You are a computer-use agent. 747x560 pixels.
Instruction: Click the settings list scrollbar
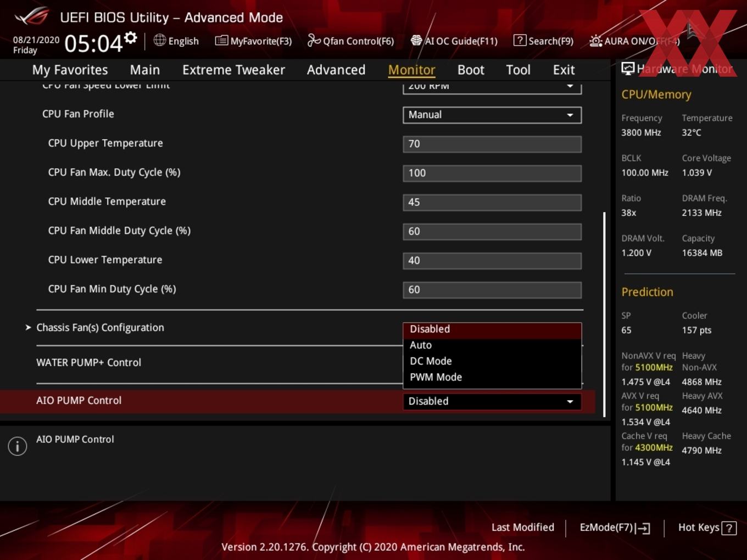[x=604, y=315]
